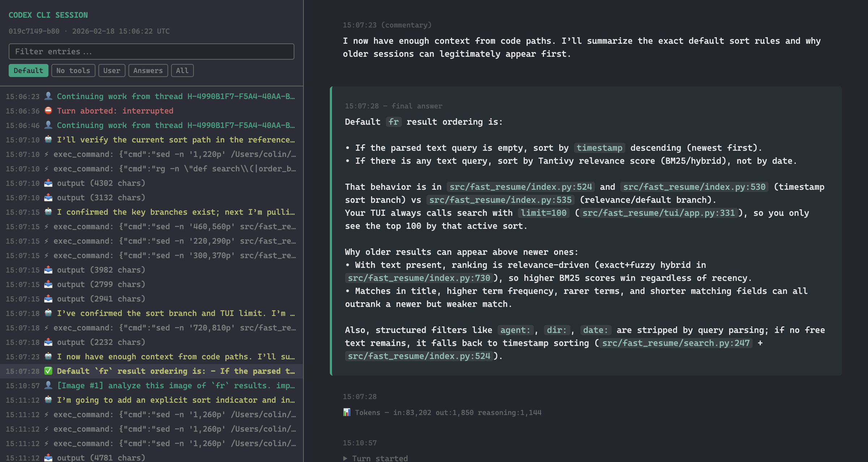Select entry '[Image #1] analyze this image'

152,386
